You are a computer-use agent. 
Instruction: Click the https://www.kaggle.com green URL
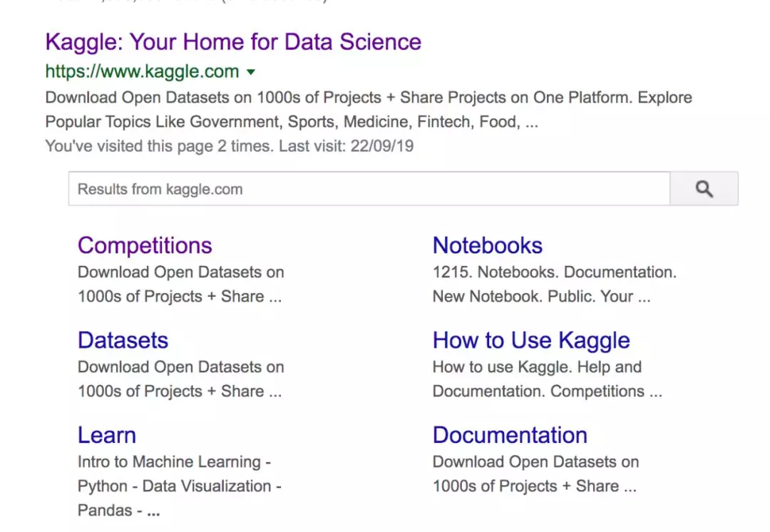point(142,72)
